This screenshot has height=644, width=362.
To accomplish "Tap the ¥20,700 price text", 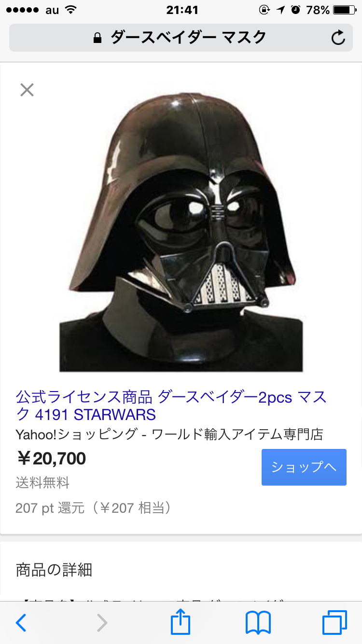I will pos(51,458).
